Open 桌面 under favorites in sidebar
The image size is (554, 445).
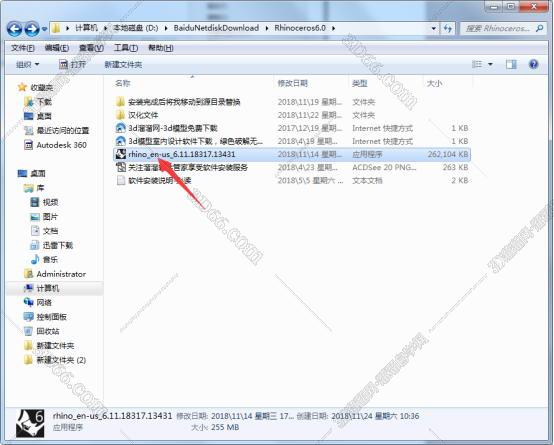click(44, 116)
